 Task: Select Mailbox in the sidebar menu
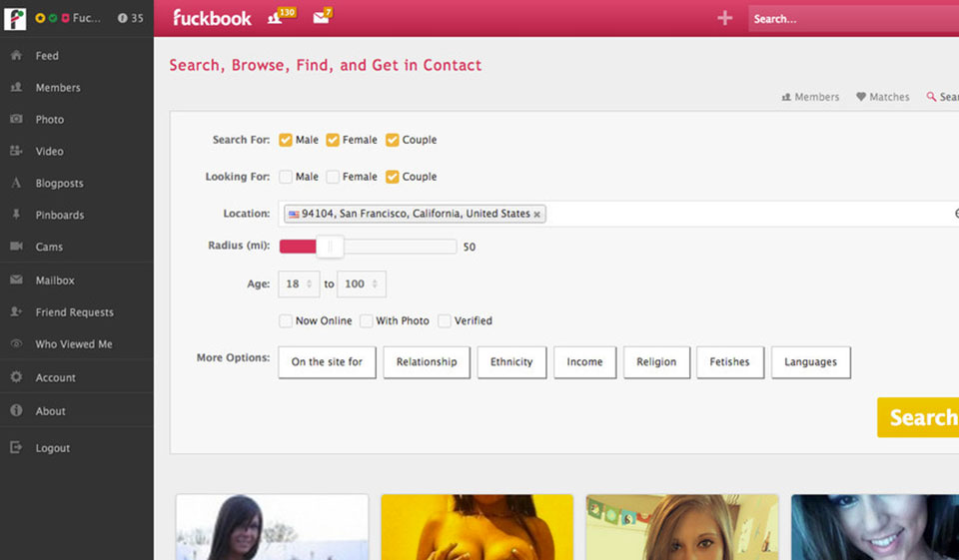tap(55, 280)
